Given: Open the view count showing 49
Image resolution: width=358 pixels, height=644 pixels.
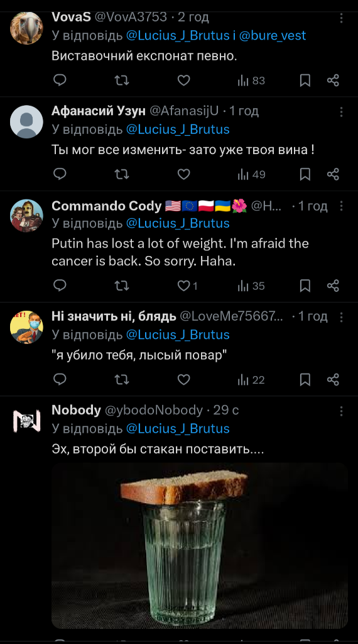Looking at the screenshot, I should [251, 175].
